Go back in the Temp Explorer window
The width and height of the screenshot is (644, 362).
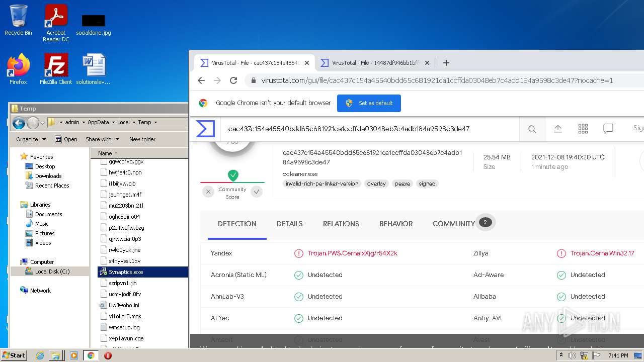coord(19,122)
